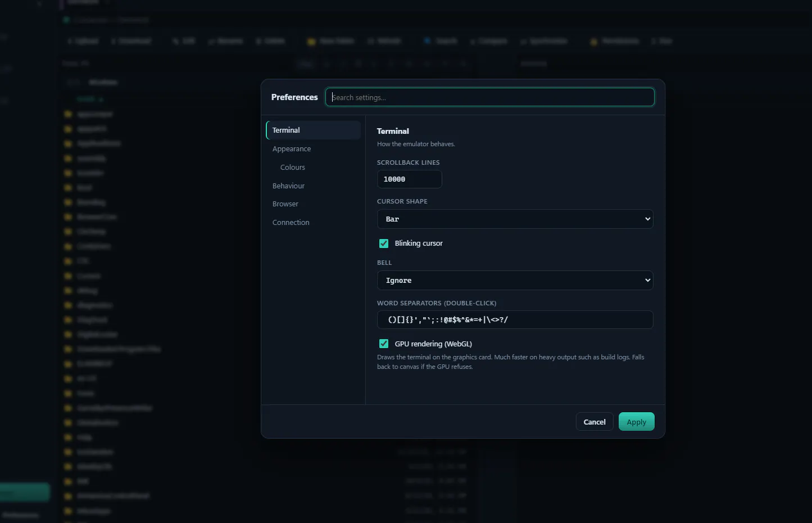This screenshot has width=812, height=523.
Task: Click the 'Blinking cursor' label text
Action: click(419, 244)
